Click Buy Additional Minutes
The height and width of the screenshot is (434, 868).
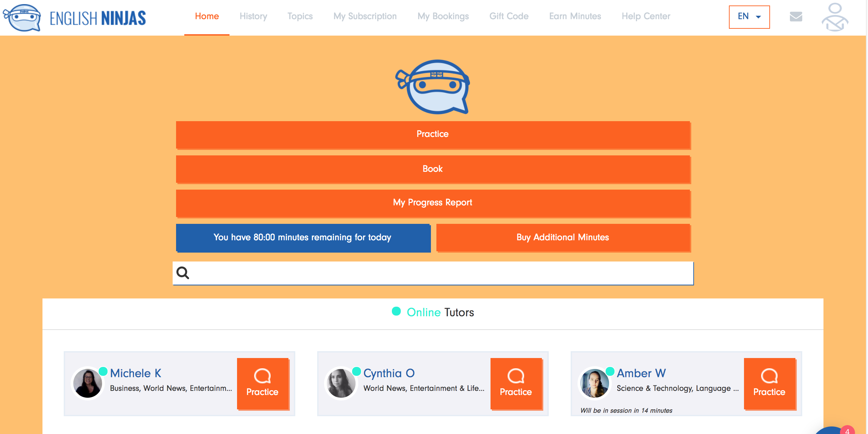[x=563, y=238]
